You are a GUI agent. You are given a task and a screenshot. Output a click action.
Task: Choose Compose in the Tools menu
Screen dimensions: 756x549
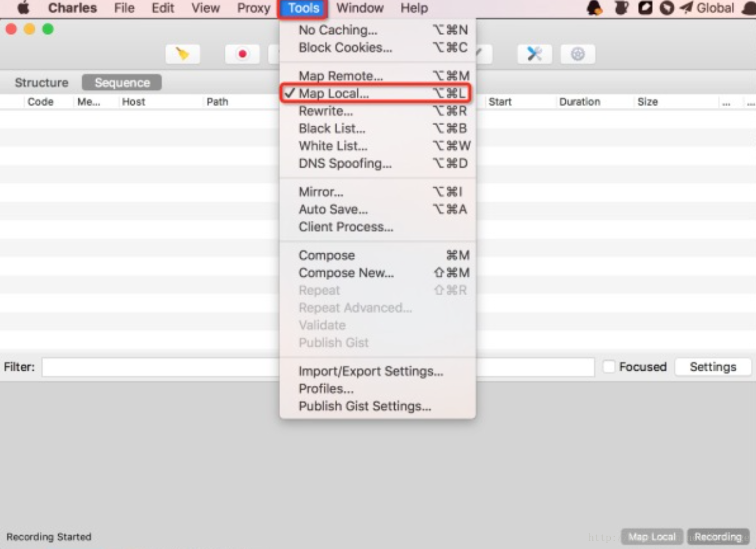coord(377,255)
